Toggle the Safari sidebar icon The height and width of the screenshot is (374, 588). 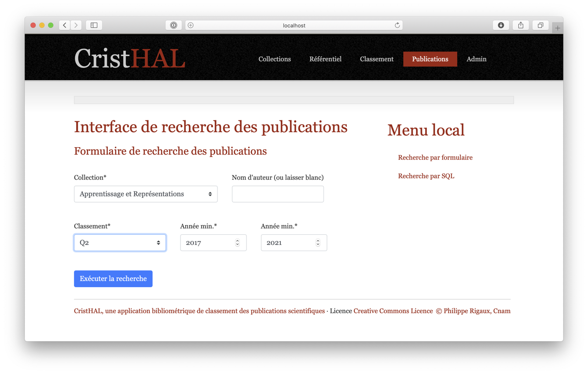pos(94,26)
